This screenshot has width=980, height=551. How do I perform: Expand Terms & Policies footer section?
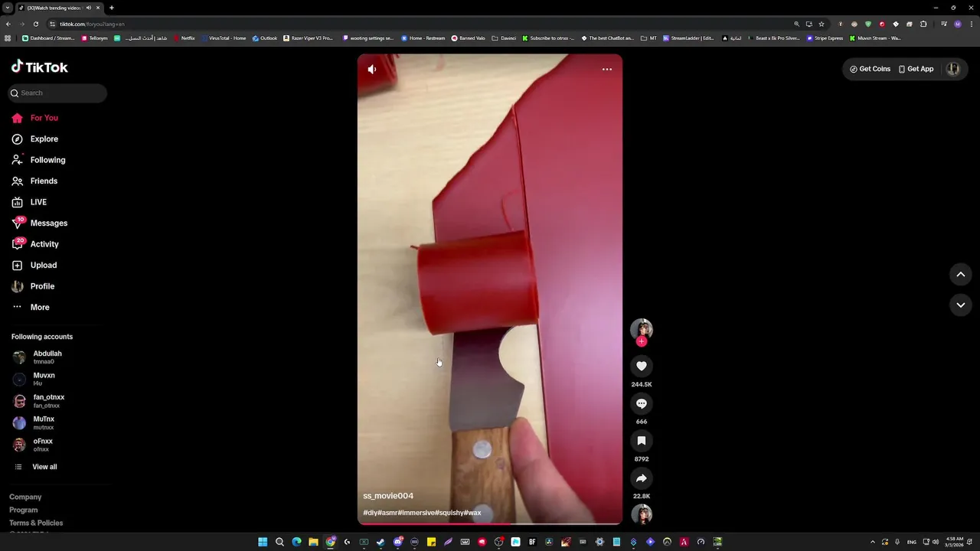point(36,523)
